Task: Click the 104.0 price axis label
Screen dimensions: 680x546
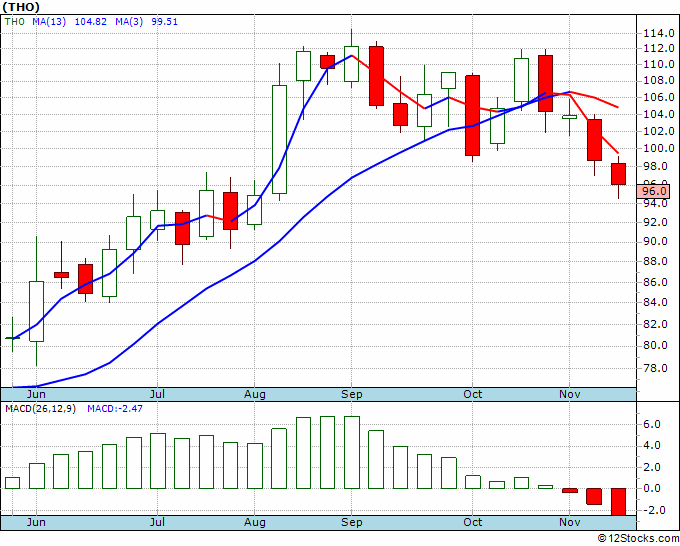Action: click(658, 114)
